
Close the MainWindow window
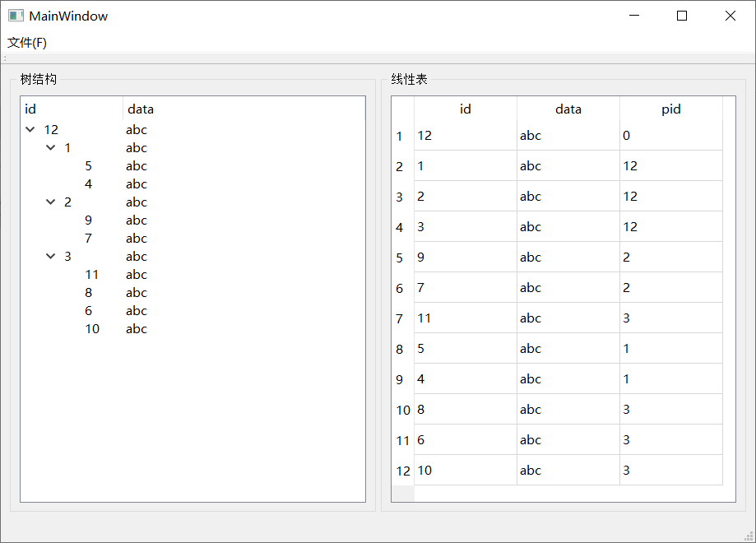[730, 16]
